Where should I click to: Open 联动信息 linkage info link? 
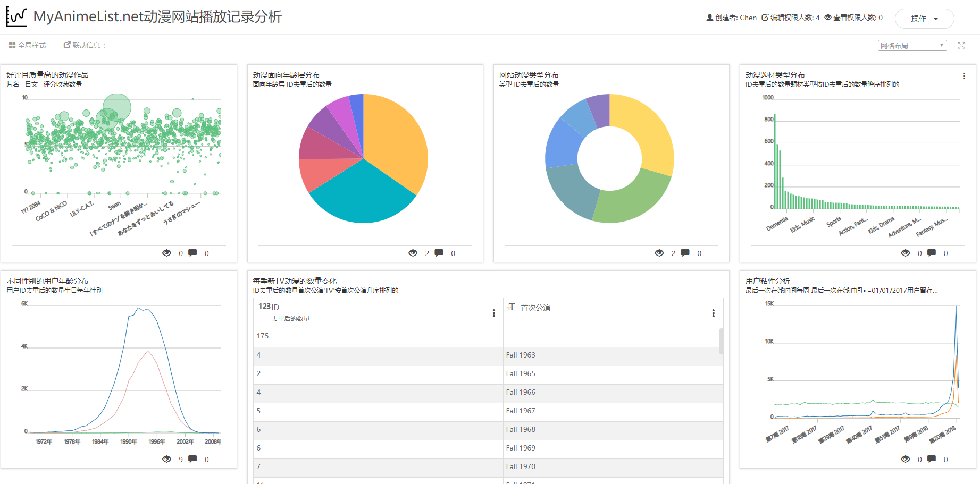tap(85, 45)
